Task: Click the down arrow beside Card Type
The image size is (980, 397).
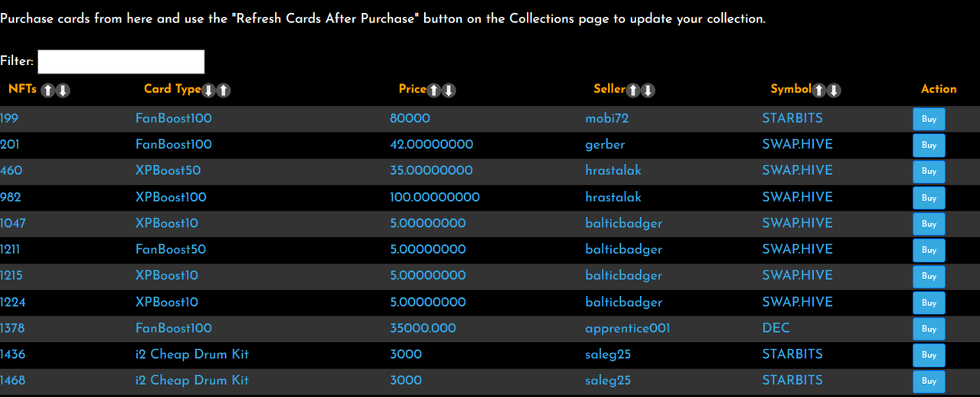Action: pos(207,90)
